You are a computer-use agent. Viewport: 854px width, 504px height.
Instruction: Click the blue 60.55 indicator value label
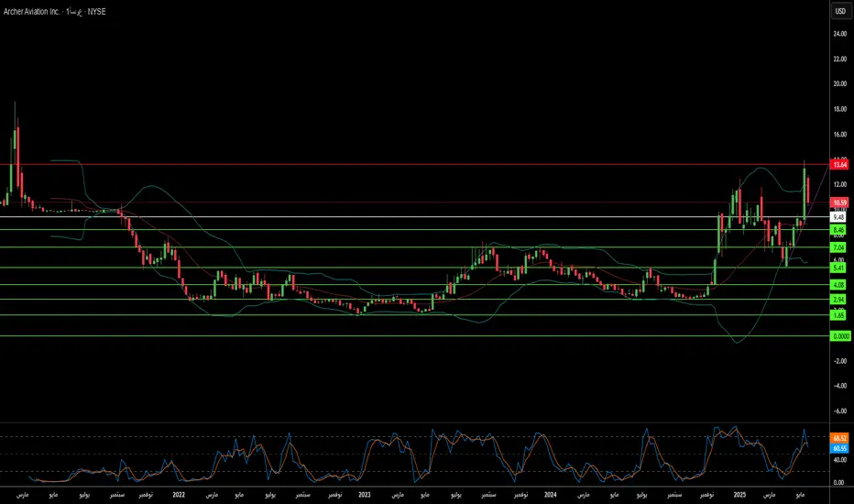point(839,448)
